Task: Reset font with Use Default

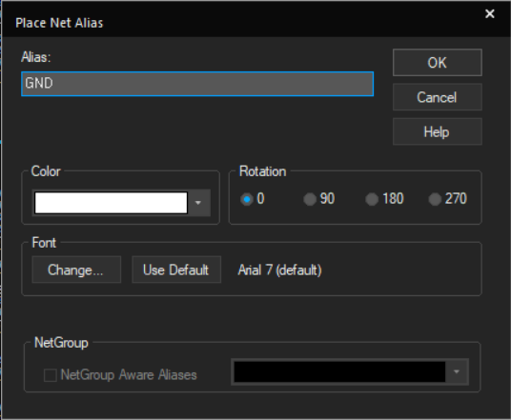Action: [x=176, y=270]
